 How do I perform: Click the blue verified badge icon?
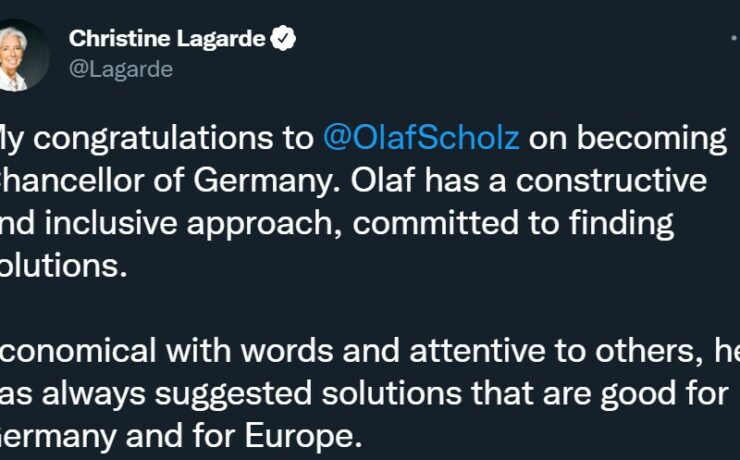283,39
